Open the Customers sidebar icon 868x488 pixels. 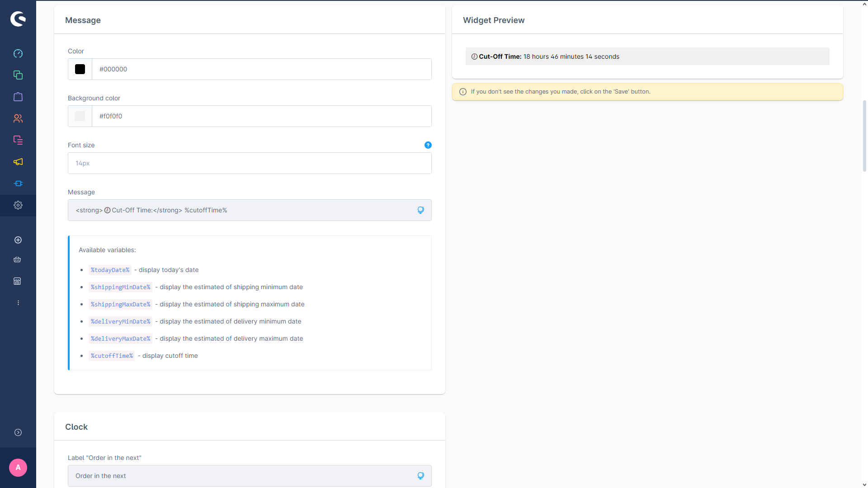coord(18,118)
